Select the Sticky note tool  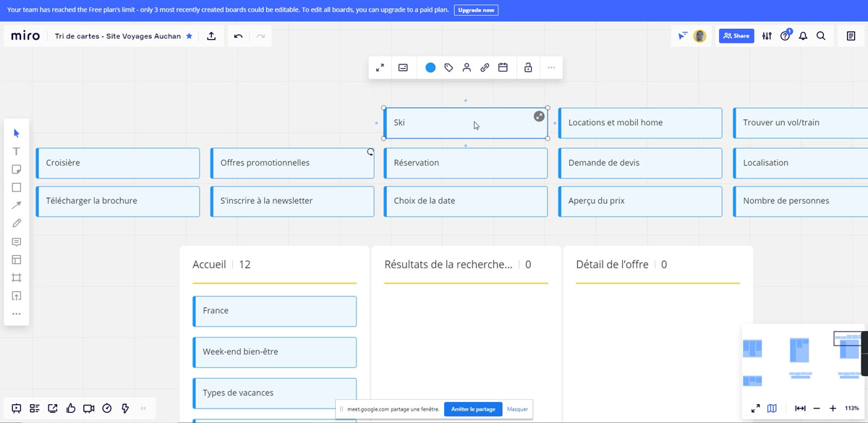pos(17,169)
